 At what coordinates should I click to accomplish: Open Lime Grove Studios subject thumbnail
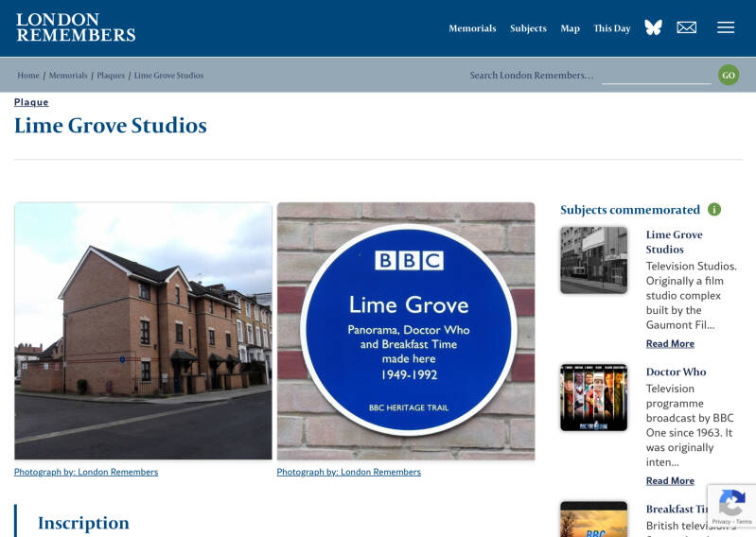coord(593,260)
